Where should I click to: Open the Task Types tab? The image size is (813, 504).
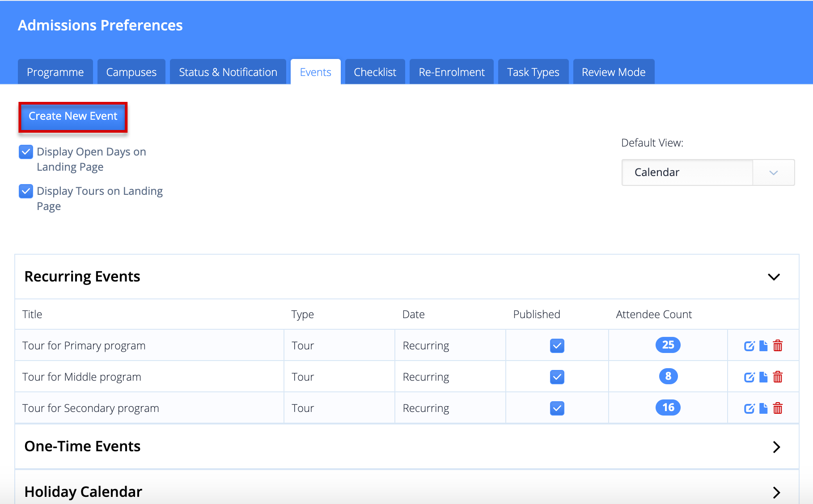(x=533, y=72)
